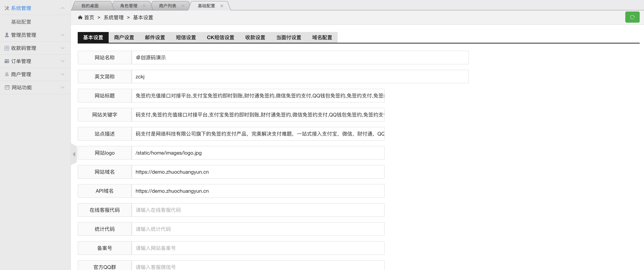Image resolution: width=644 pixels, height=270 pixels.
Task: Open the 商户设置 settings tab
Action: point(124,37)
